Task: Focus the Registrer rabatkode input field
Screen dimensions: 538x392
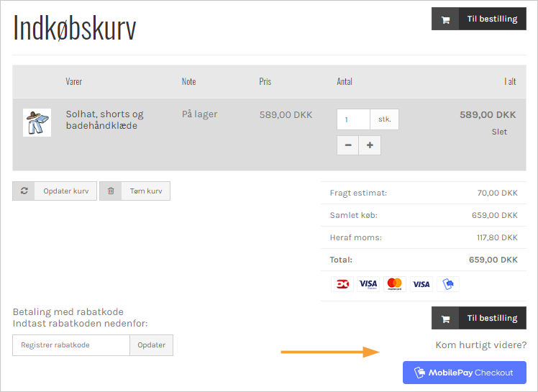Action: point(71,345)
